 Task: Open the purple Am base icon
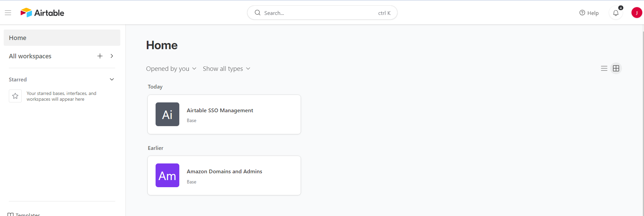(167, 175)
